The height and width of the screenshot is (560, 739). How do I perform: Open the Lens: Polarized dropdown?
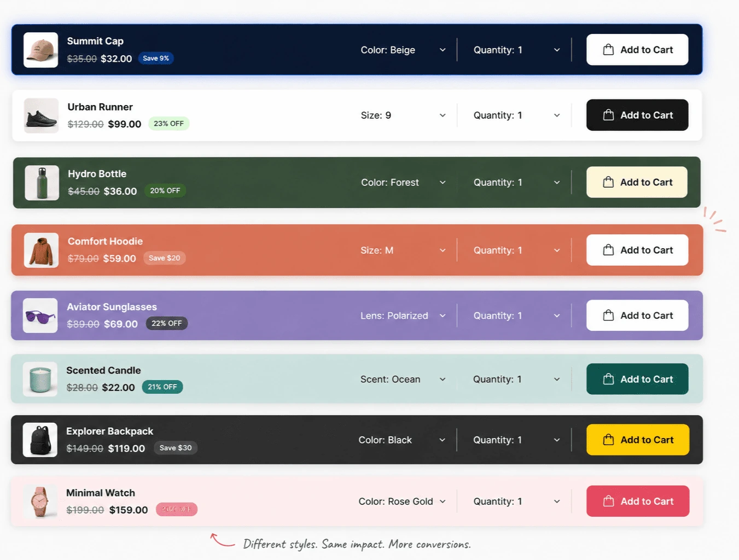tap(404, 316)
